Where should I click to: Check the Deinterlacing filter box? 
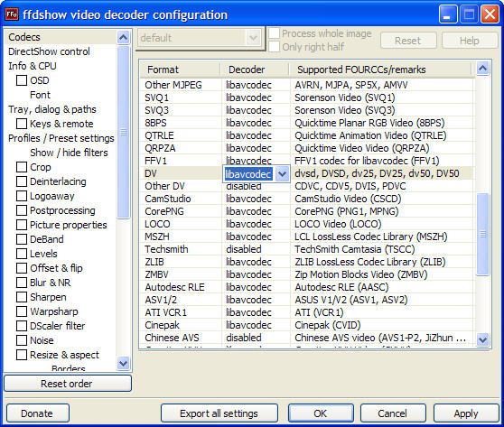(x=22, y=181)
